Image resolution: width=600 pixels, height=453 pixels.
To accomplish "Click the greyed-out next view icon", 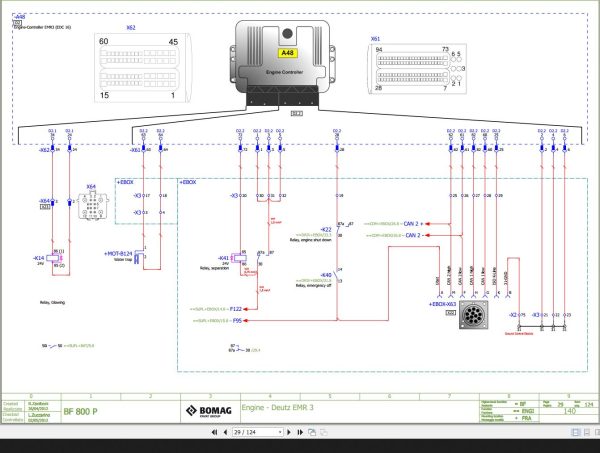I will coord(324,432).
